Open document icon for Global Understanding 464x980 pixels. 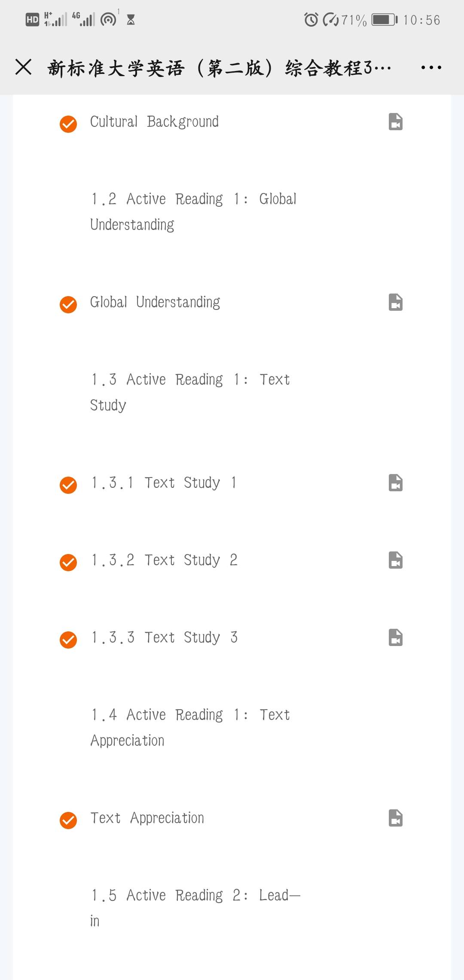pyautogui.click(x=395, y=302)
